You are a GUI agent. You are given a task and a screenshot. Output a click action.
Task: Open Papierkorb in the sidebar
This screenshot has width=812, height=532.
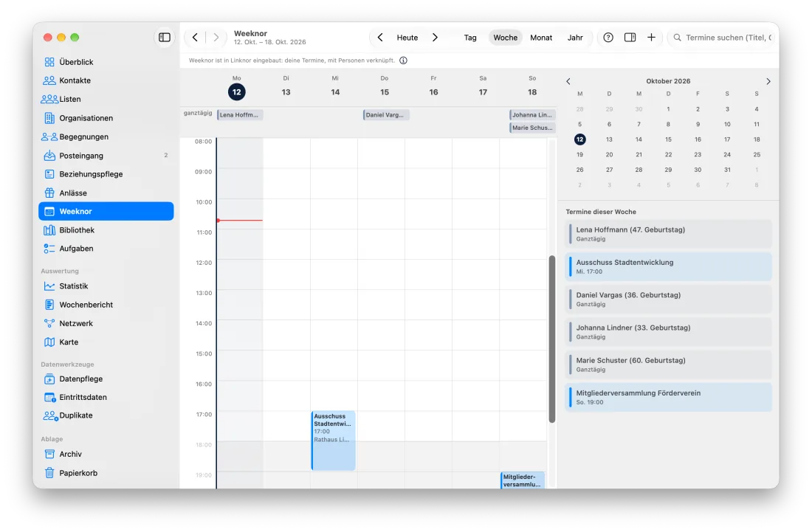106,472
